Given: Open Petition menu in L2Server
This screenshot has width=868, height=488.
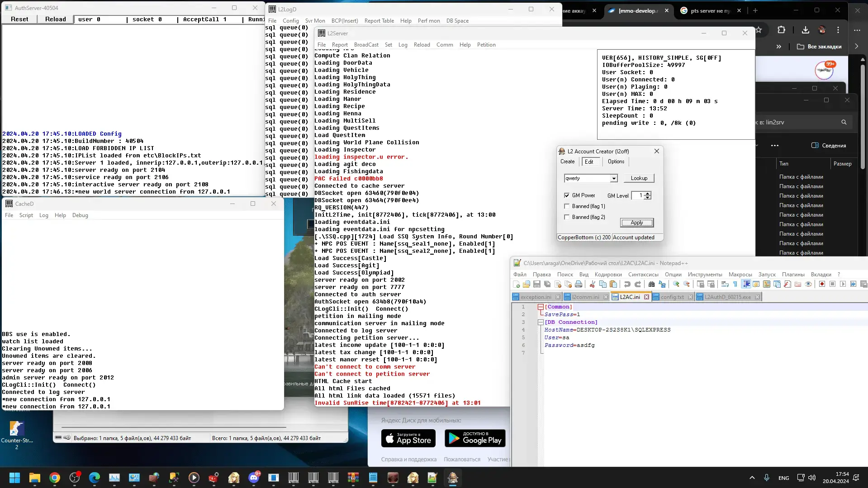Looking at the screenshot, I should (486, 45).
